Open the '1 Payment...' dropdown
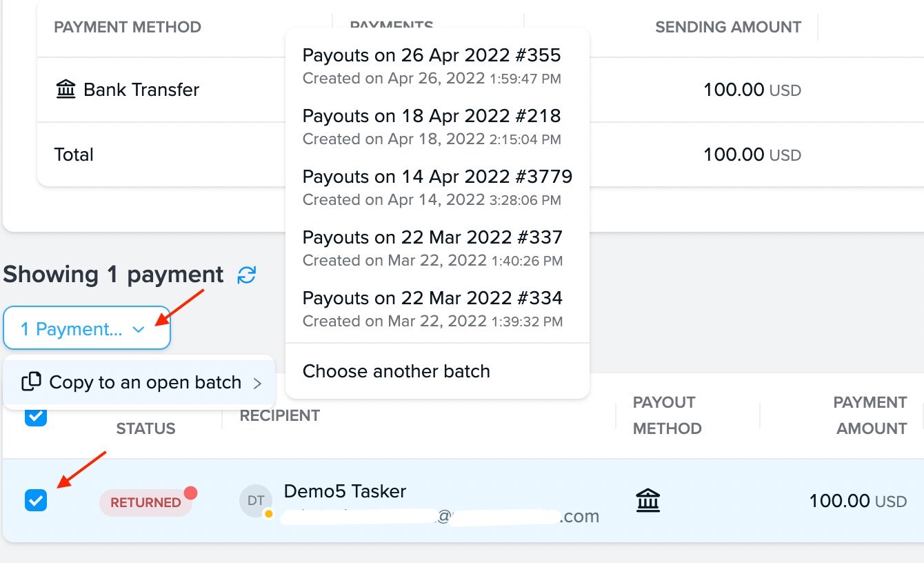This screenshot has height=563, width=924. coord(86,328)
